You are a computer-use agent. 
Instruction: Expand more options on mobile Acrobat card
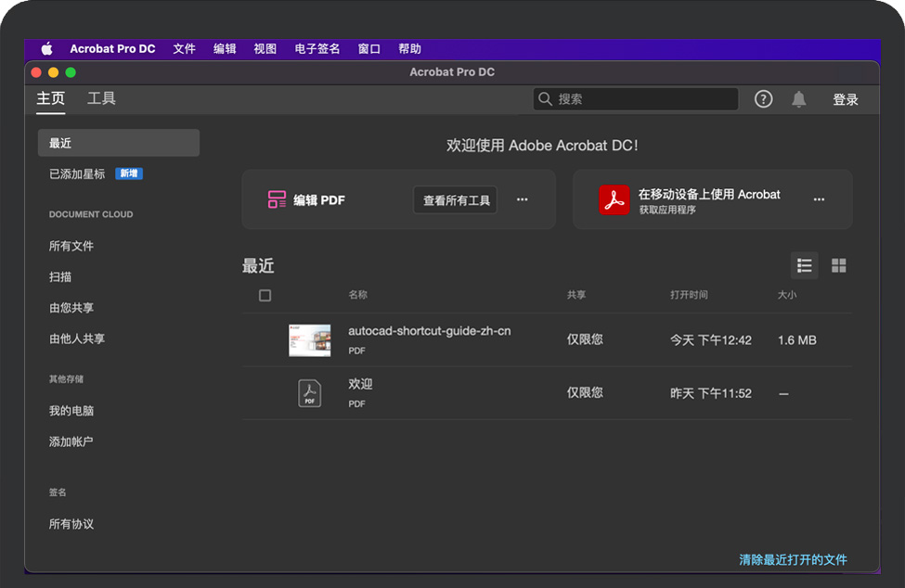click(x=819, y=199)
